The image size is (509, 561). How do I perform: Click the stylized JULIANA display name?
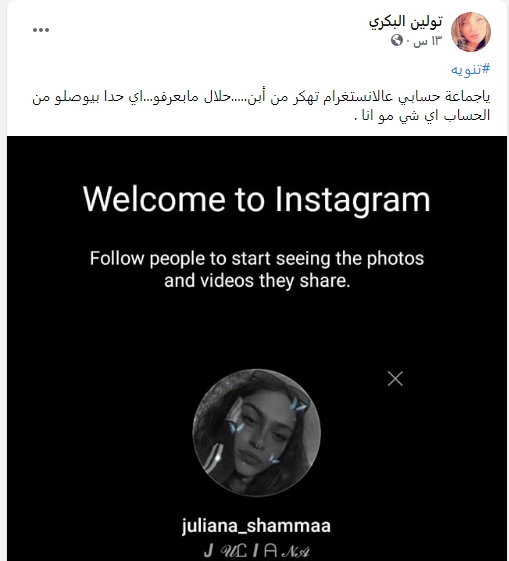[256, 551]
